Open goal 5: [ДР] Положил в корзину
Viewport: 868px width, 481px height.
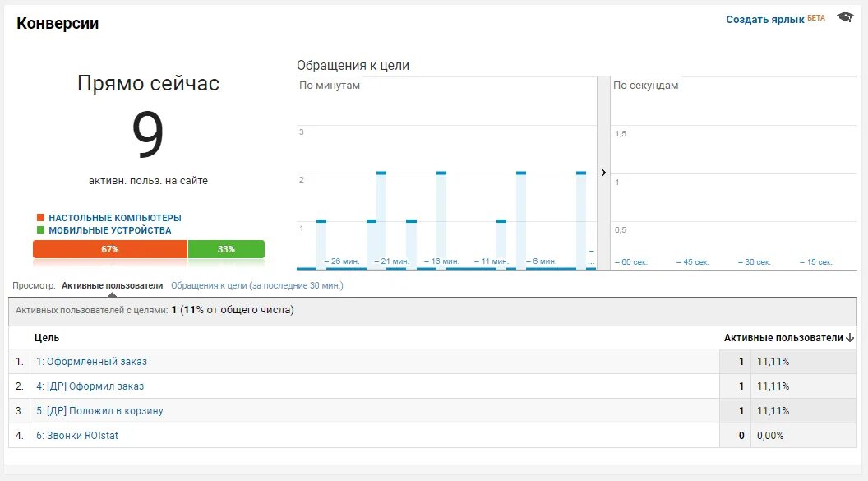click(99, 410)
